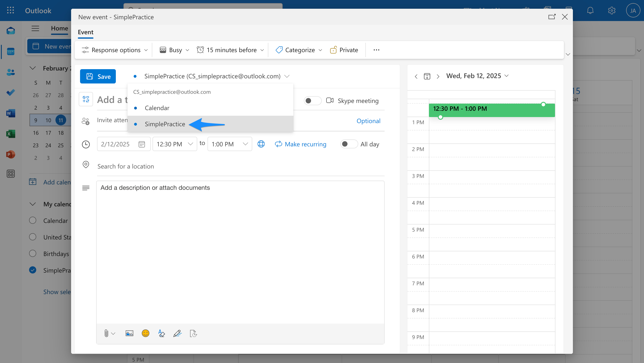Mark the event as Private
644x363 pixels.
pos(344,50)
